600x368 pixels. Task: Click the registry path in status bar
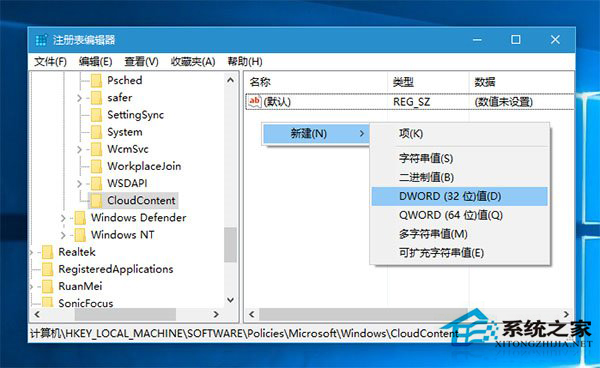[244, 334]
